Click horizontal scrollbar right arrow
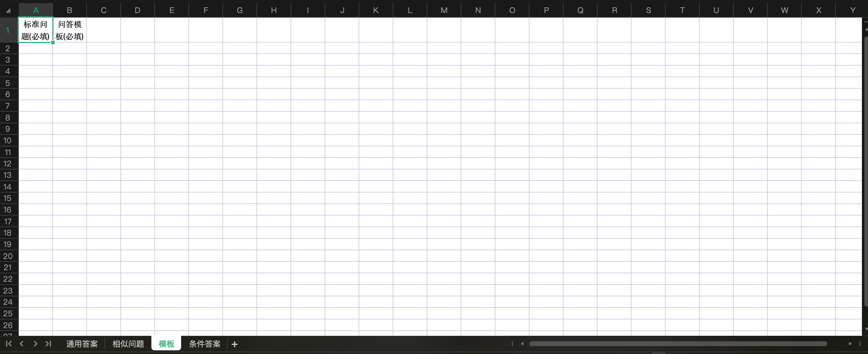The height and width of the screenshot is (354, 868). click(x=850, y=344)
